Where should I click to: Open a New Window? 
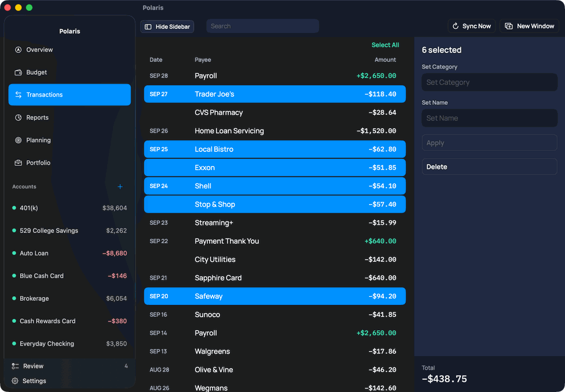coord(529,26)
